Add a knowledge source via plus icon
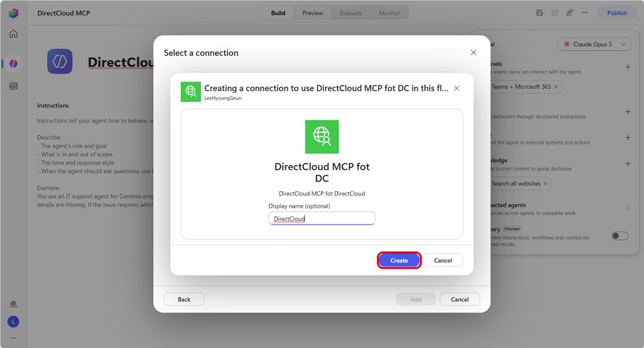644x348 pixels. point(627,164)
